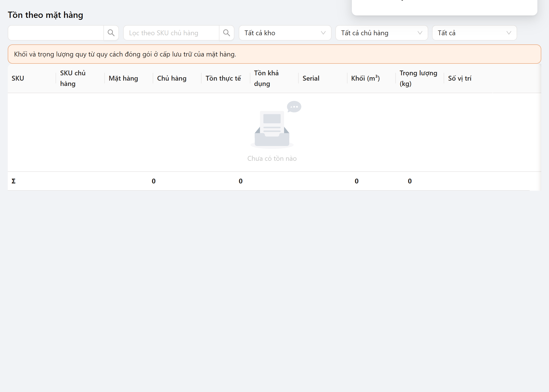Screen dimensions: 549x392
Task: Click the 'Tồn khả dụng' column header
Action: [x=274, y=78]
